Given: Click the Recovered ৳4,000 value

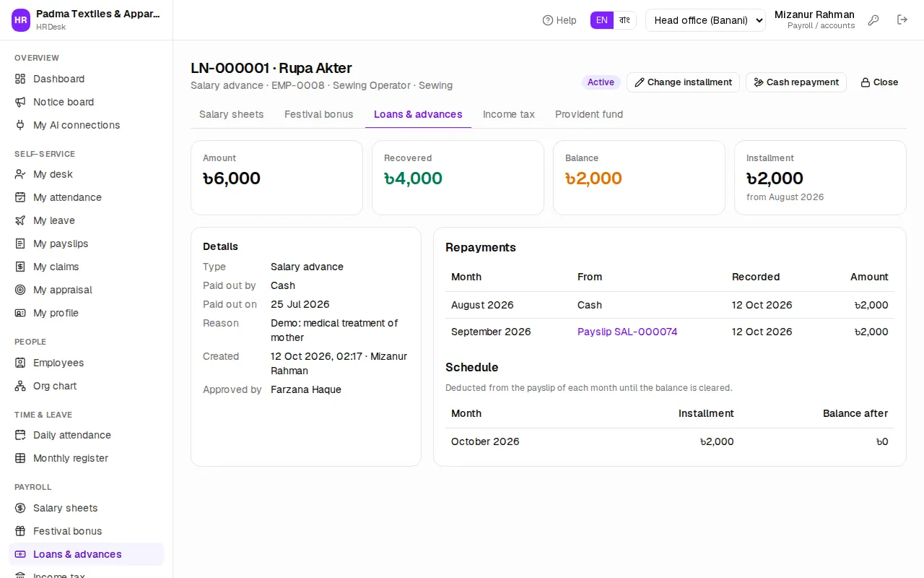Looking at the screenshot, I should click(x=413, y=178).
